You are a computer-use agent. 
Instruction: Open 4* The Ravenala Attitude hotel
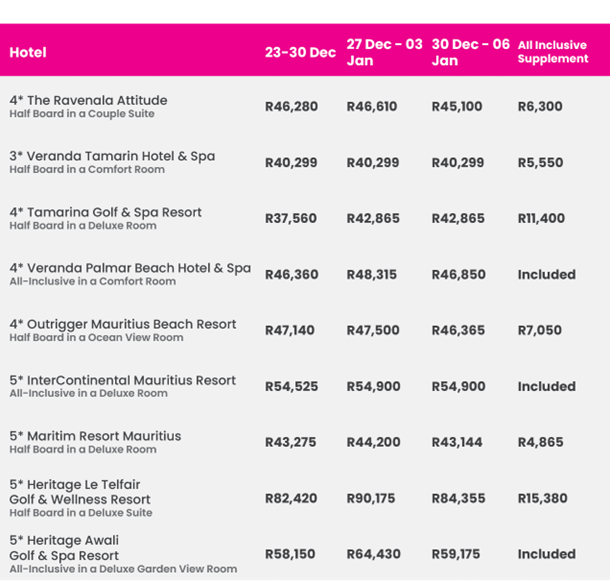88,100
